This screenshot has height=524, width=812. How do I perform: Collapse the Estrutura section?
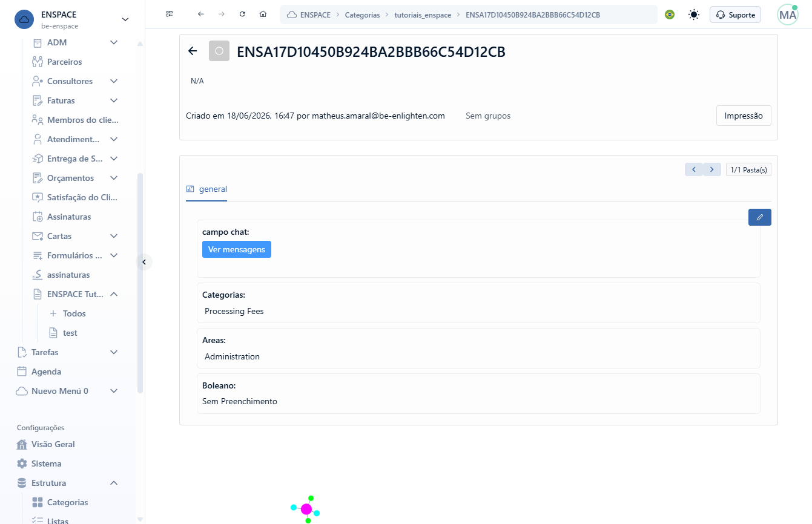(113, 483)
